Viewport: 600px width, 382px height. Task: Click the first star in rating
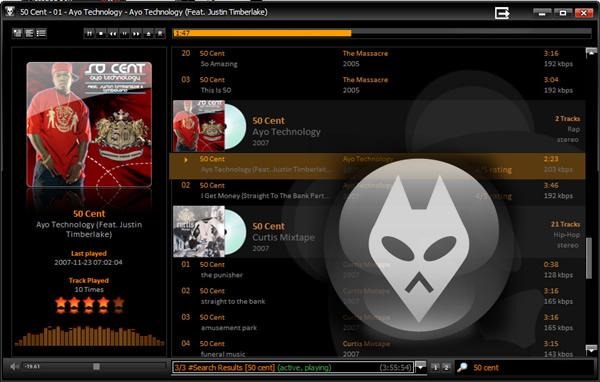(x=61, y=304)
